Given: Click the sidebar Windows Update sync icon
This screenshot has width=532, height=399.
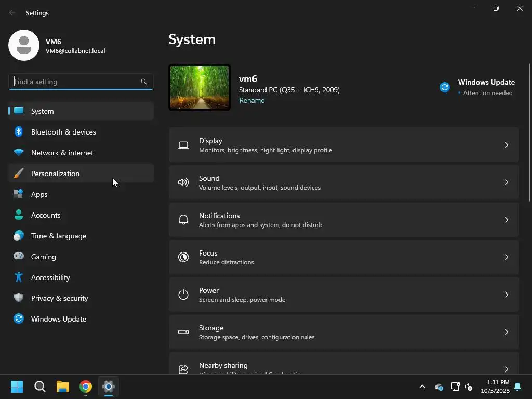Looking at the screenshot, I should tap(19, 318).
